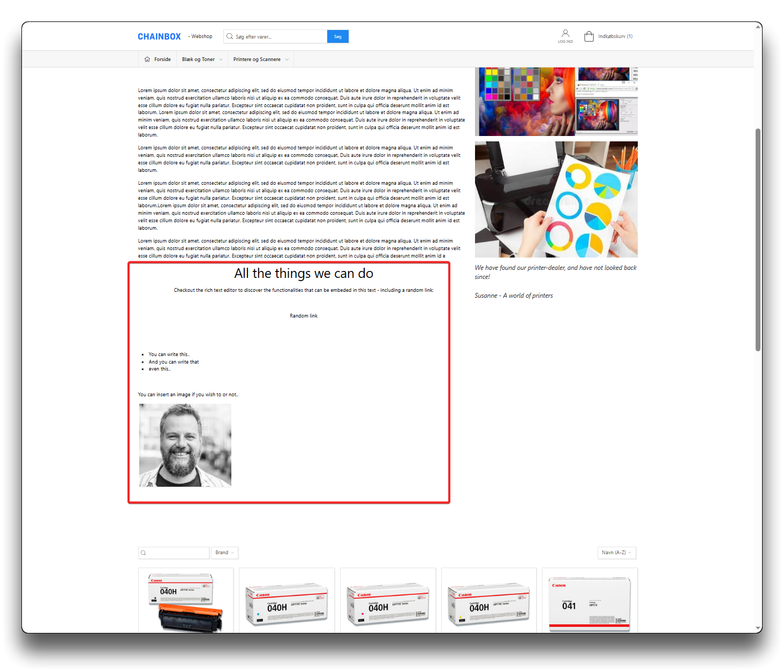Follow the Random link text
Image resolution: width=784 pixels, height=672 pixels.
[304, 316]
